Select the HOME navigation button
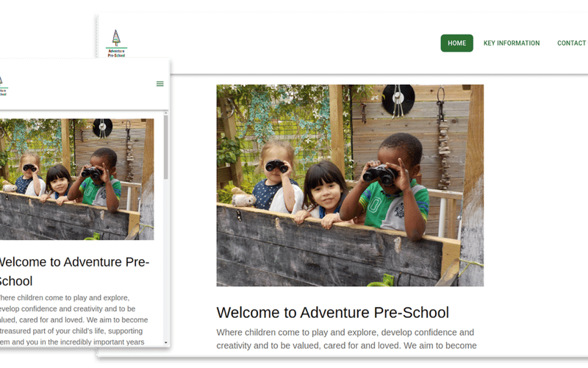Viewport: 588px width, 368px height. (x=456, y=43)
